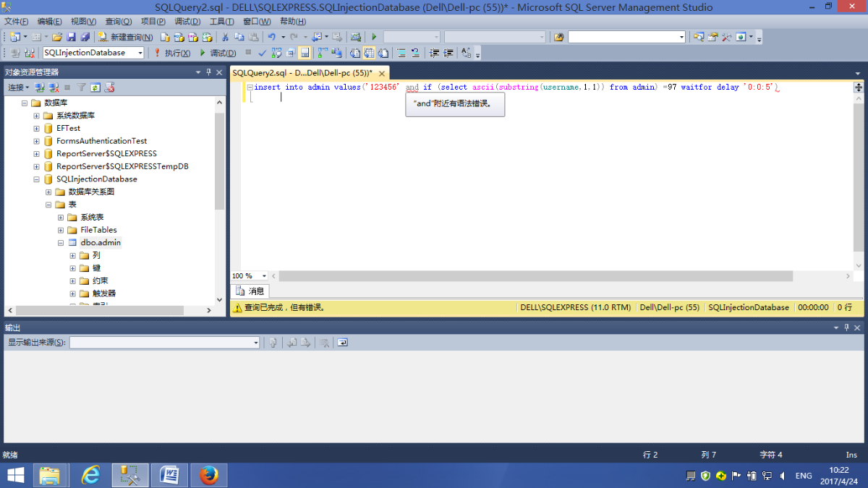Image resolution: width=868 pixels, height=488 pixels.
Task: Click the Change Connection icon on the query toolbar
Action: [30, 53]
